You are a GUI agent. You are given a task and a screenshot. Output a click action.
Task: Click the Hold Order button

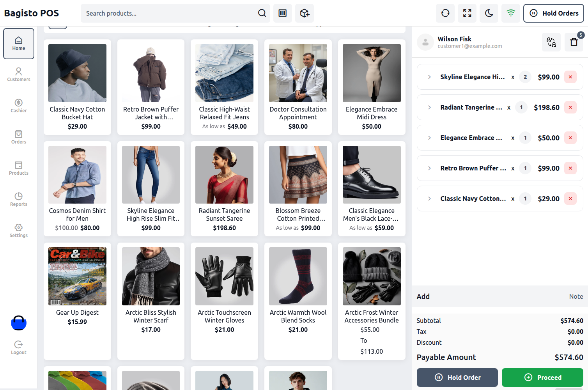457,378
